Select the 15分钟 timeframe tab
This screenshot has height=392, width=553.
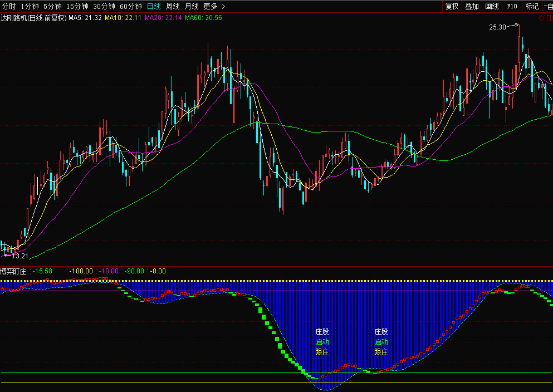(77, 6)
